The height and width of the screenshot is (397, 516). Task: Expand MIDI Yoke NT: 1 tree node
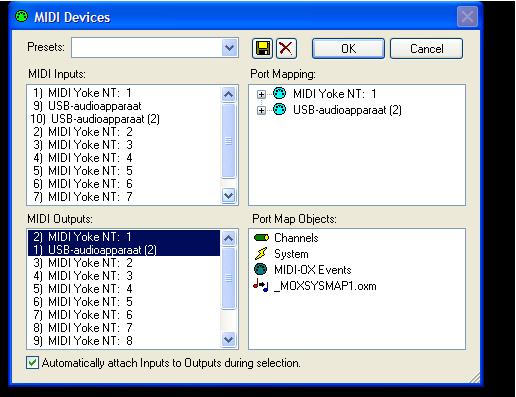pyautogui.click(x=261, y=94)
